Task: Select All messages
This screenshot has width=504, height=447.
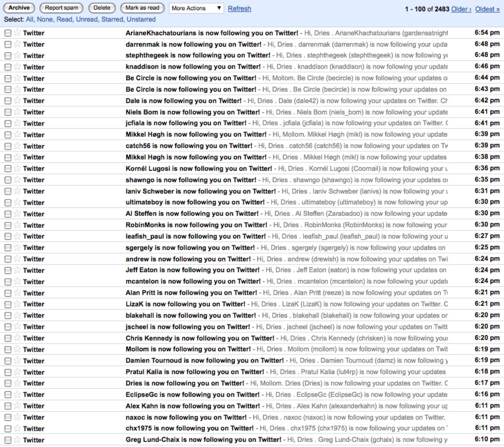Action: pyautogui.click(x=29, y=19)
